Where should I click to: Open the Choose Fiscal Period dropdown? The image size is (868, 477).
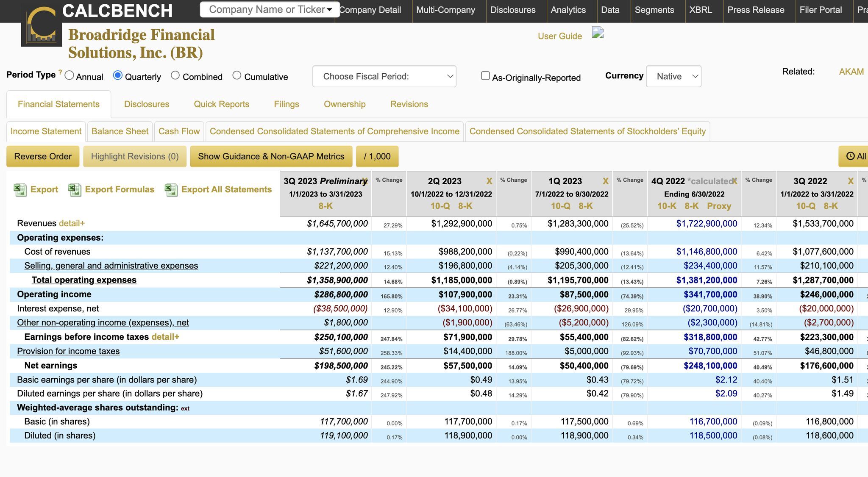pyautogui.click(x=384, y=77)
